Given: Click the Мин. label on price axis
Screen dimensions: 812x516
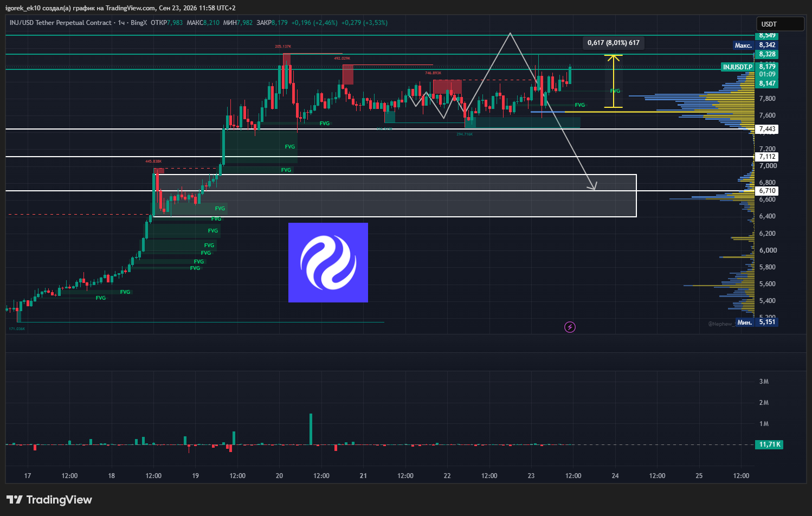Looking at the screenshot, I should (x=744, y=322).
